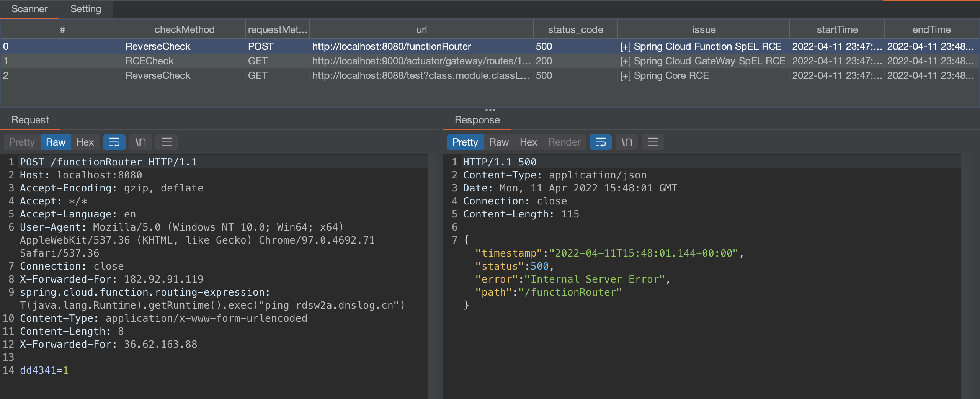
Task: Switch Response view to Hex
Action: coord(528,142)
